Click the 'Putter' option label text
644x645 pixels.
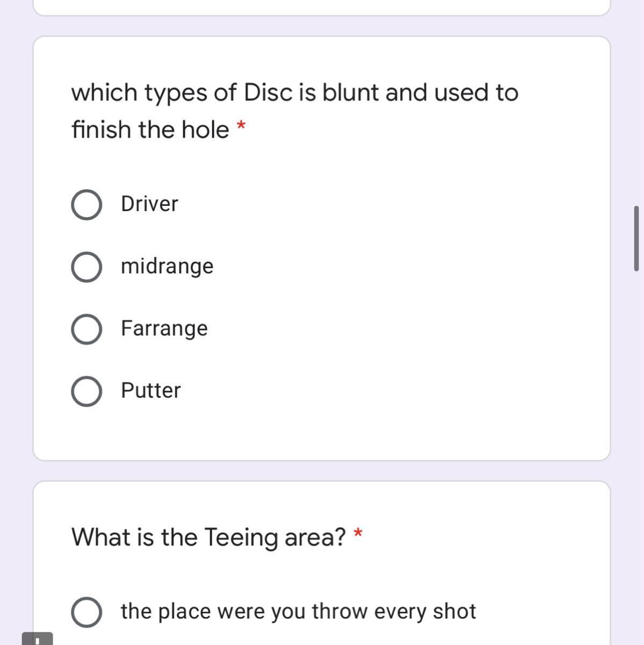[x=151, y=390]
